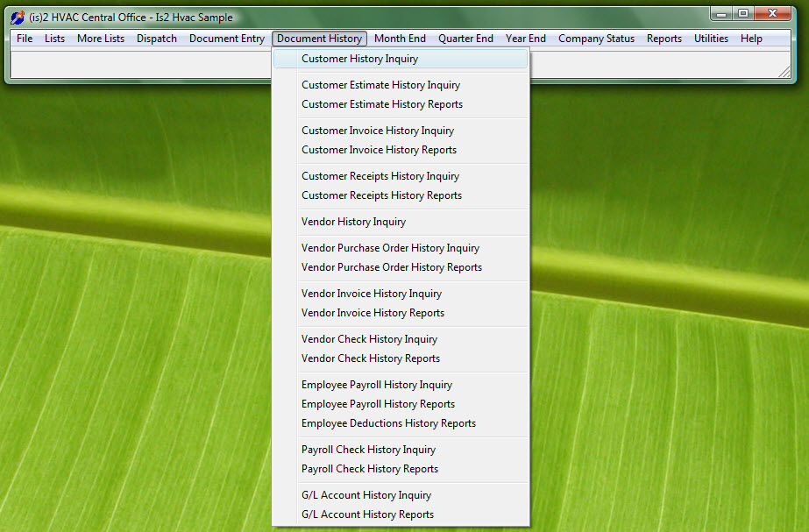This screenshot has height=532, width=809.
Task: Open the Year End menu
Action: tap(526, 39)
